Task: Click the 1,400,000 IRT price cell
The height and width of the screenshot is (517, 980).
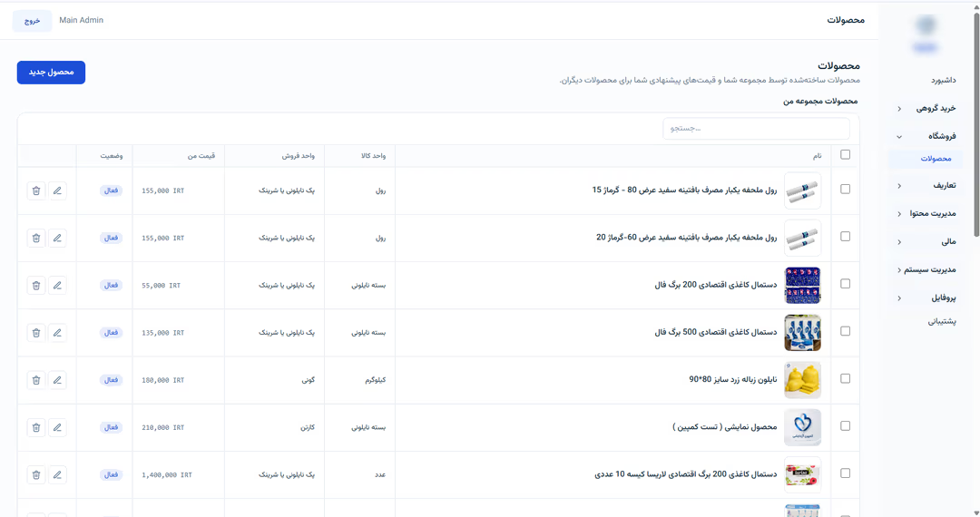Action: tap(167, 474)
